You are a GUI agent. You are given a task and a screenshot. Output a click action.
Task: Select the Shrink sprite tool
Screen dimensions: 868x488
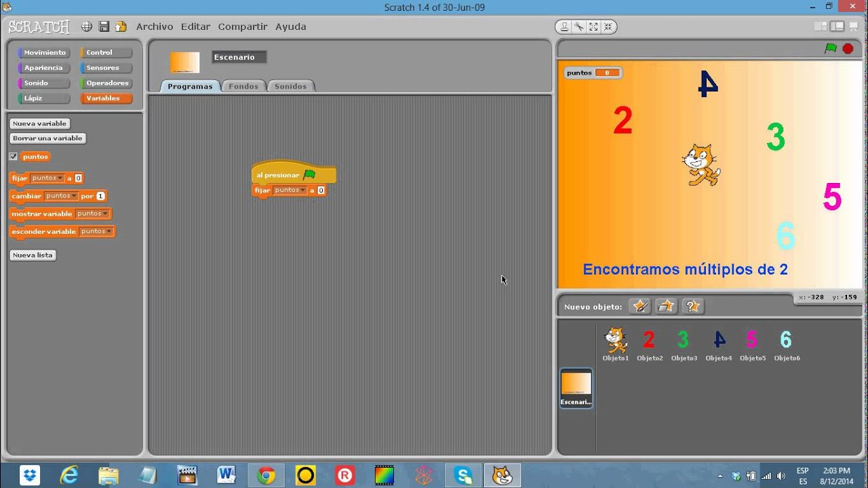pyautogui.click(x=608, y=27)
